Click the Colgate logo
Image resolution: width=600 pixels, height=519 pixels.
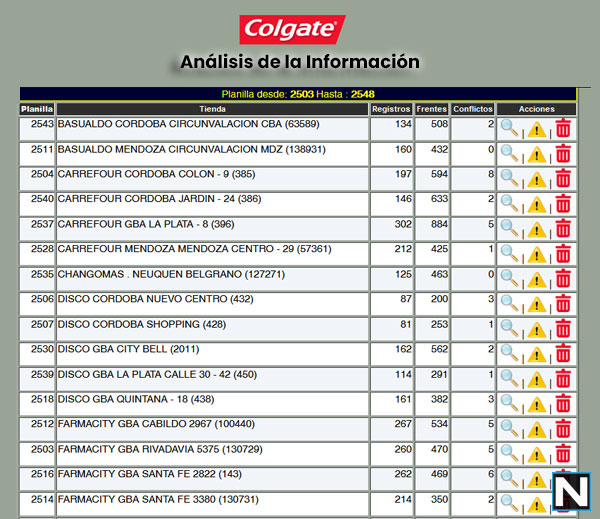click(293, 29)
